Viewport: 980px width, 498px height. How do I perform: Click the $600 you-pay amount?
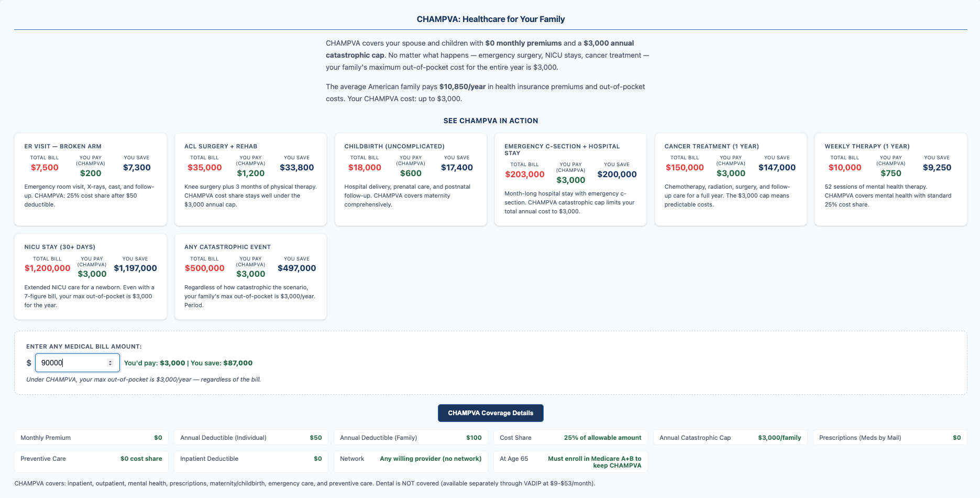[411, 174]
